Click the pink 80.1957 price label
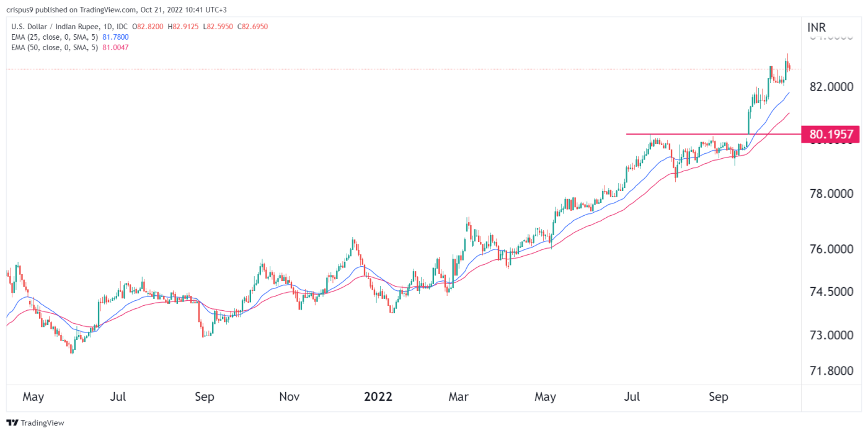Screen dimensions: 868x433 pos(831,134)
